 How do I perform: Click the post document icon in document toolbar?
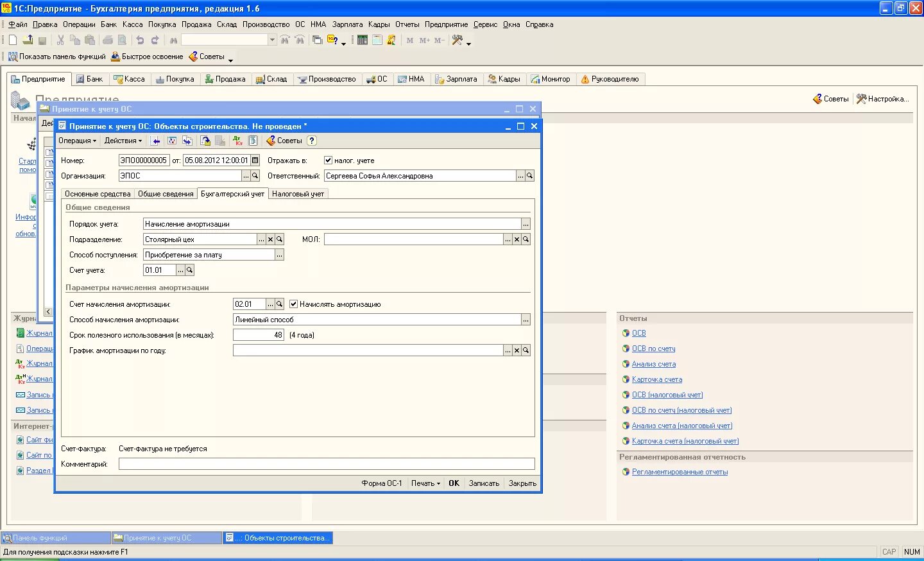coord(205,141)
